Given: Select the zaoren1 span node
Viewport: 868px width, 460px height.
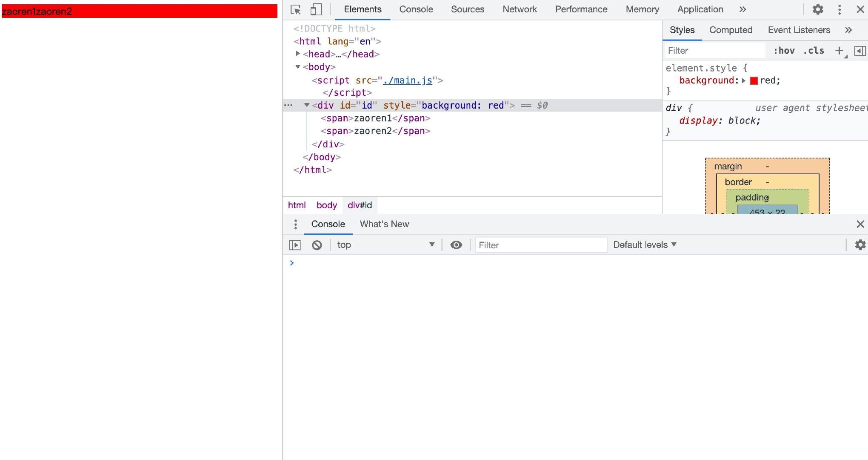Looking at the screenshot, I should point(375,118).
